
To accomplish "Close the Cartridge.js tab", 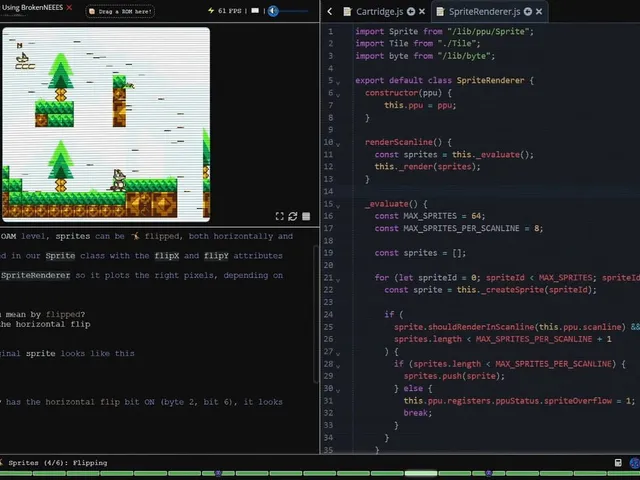I will click(x=422, y=11).
